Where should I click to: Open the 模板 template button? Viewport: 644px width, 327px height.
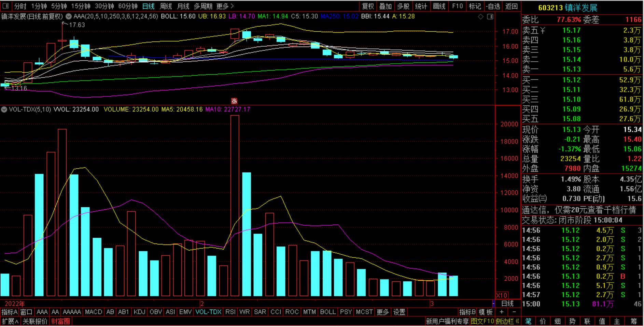[x=486, y=312]
